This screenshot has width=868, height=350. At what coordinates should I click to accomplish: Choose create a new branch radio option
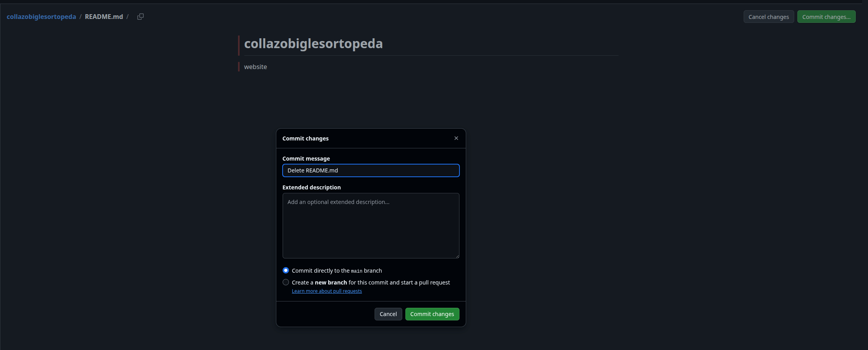[x=286, y=282]
